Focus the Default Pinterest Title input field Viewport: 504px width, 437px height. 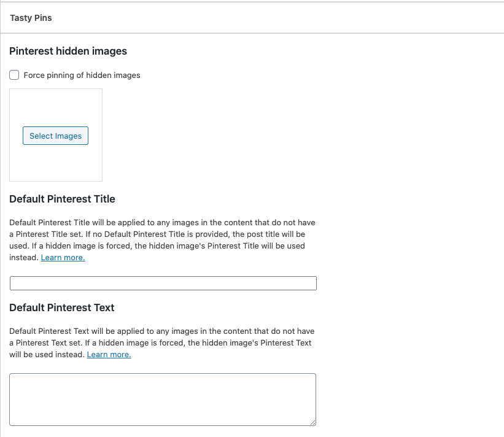163,283
